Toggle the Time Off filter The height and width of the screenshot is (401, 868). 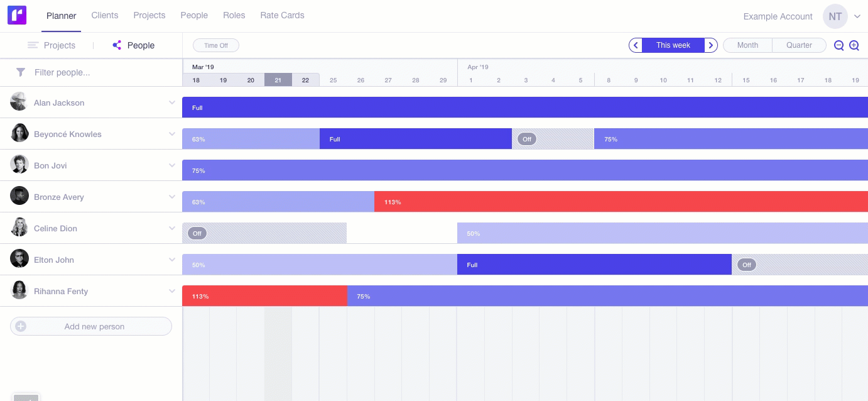(215, 45)
